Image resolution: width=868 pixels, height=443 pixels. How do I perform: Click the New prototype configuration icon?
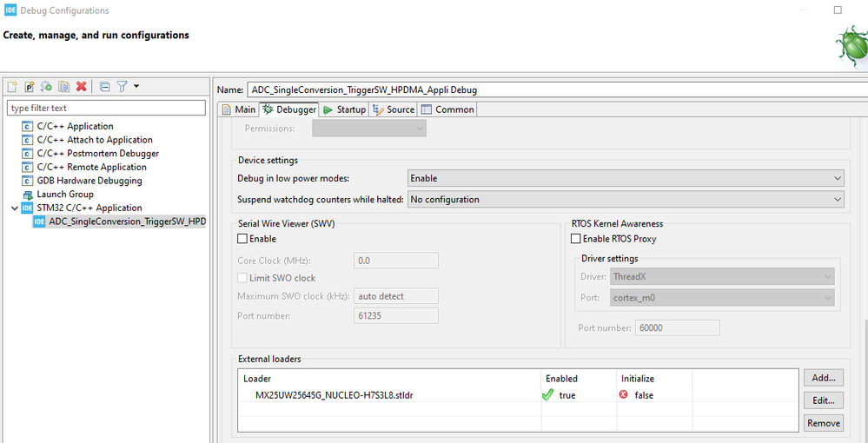pos(30,86)
